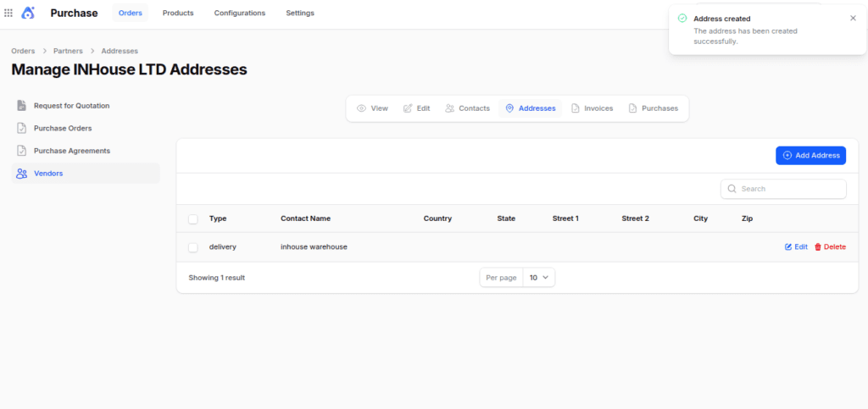Switch to the Contacts tab

[x=468, y=108]
